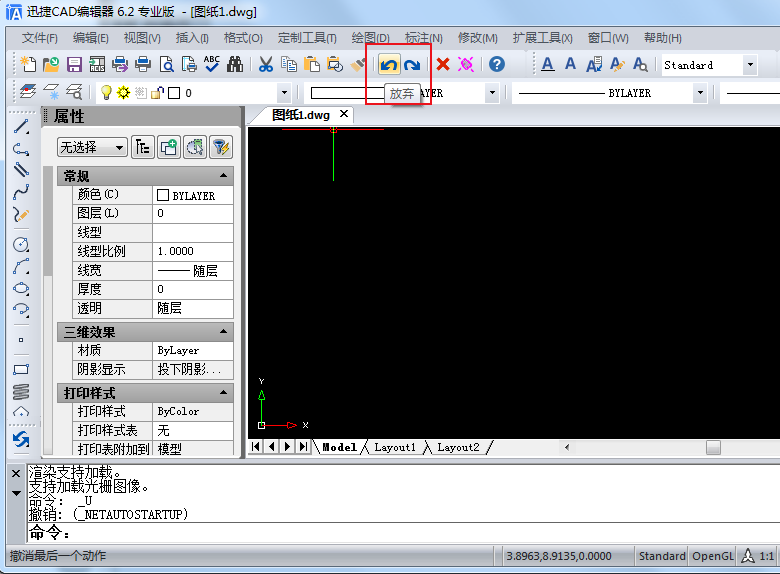Image resolution: width=780 pixels, height=574 pixels.
Task: Select the Multiline (double line) tool
Action: tap(21, 170)
